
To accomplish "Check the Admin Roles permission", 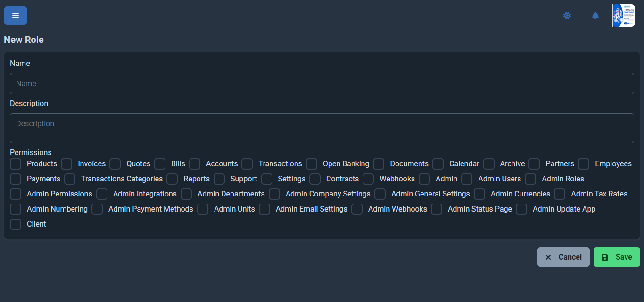I will point(531,179).
